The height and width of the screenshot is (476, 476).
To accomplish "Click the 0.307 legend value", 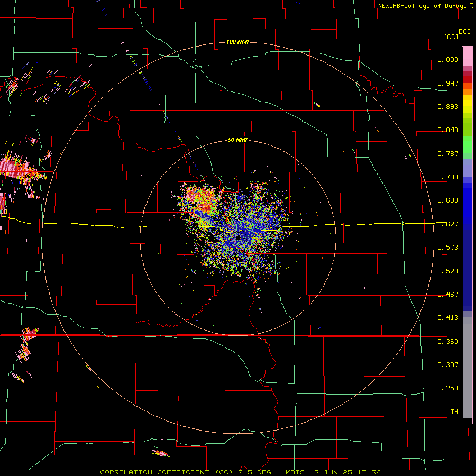I will point(448,365).
